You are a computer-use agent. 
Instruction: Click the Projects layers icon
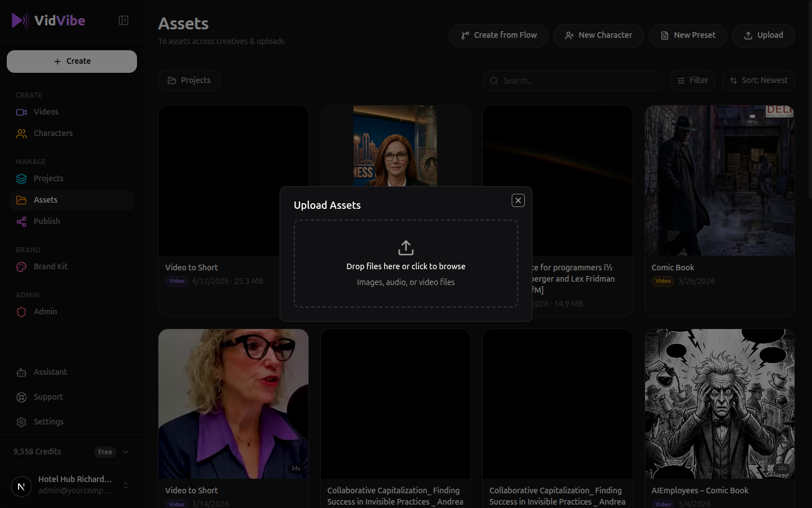[x=21, y=179]
